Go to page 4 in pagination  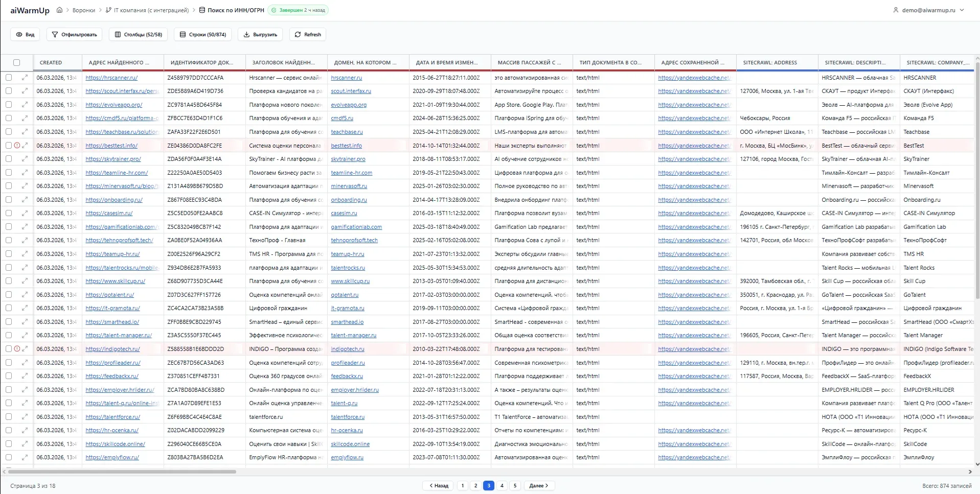pyautogui.click(x=502, y=486)
